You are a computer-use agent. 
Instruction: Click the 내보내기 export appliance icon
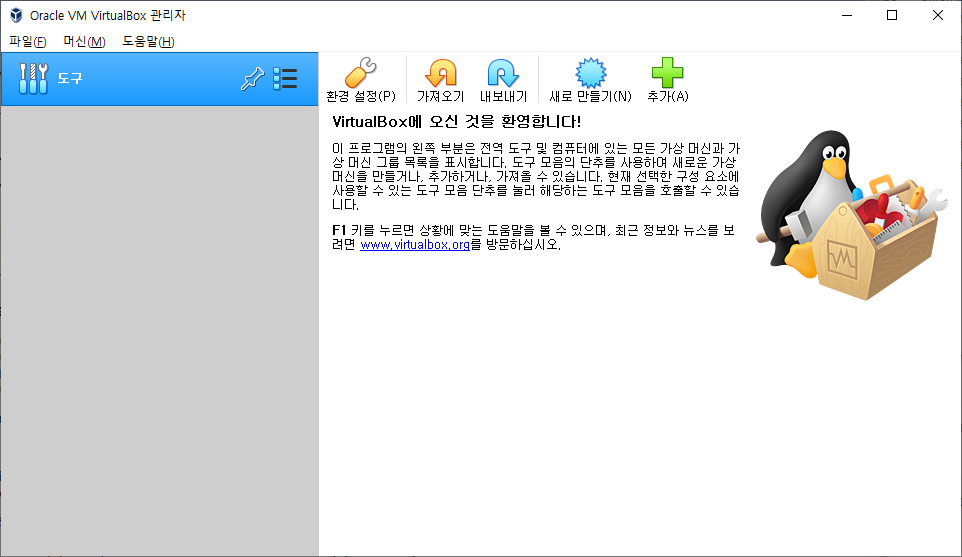pyautogui.click(x=503, y=73)
